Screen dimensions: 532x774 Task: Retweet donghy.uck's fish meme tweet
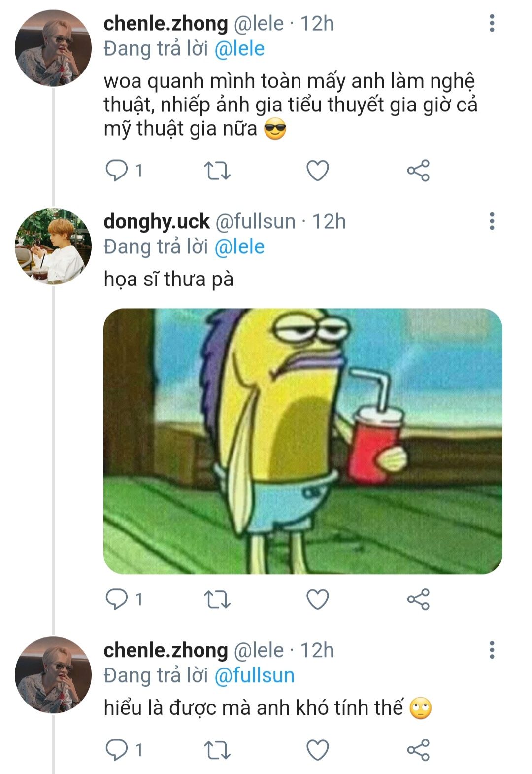(217, 599)
